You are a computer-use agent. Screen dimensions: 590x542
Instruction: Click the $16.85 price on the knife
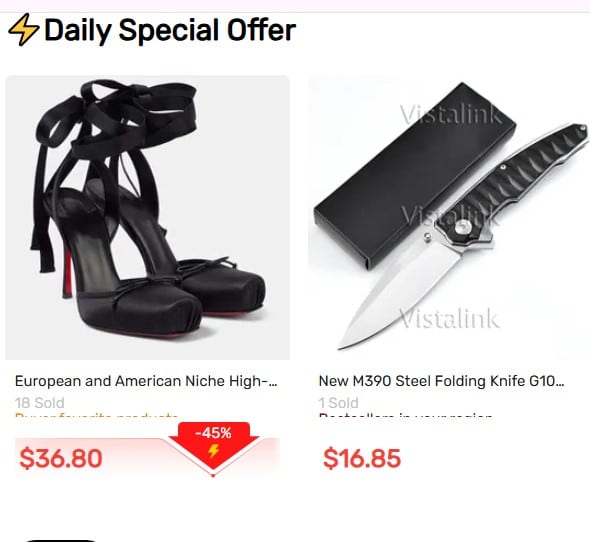coord(362,458)
